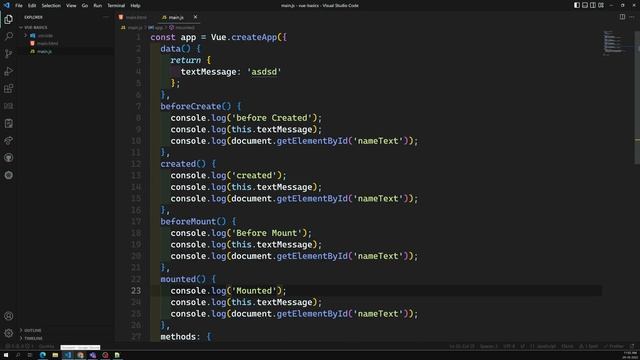Open the Explorer view in activity bar

[9, 19]
